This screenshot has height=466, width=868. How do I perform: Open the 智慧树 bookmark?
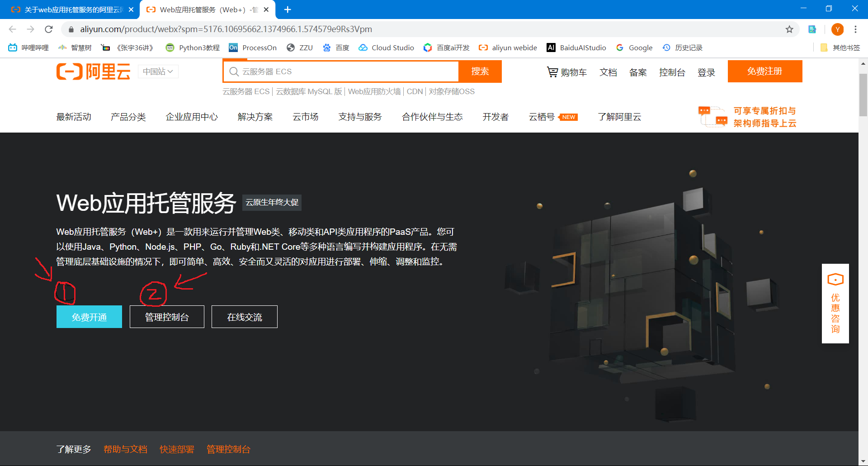[x=75, y=48]
